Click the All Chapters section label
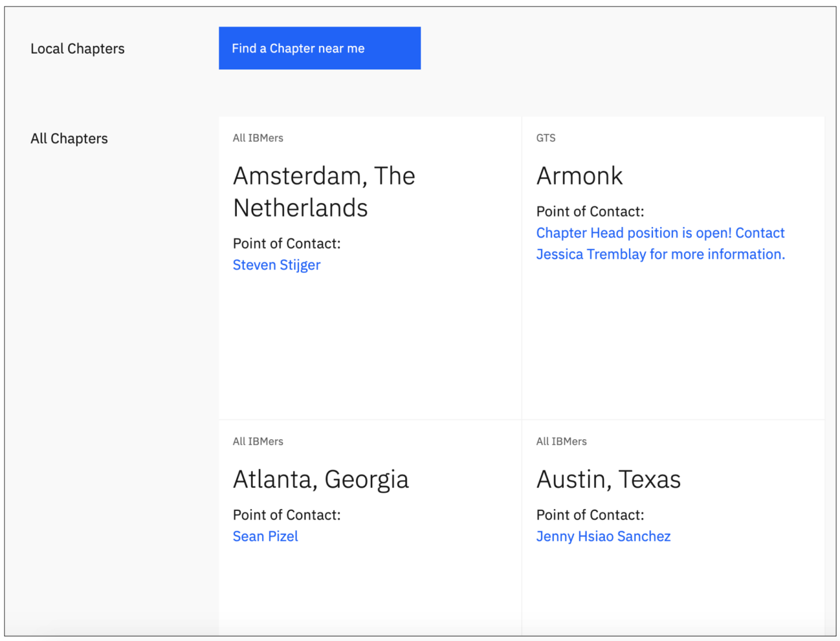This screenshot has height=641, width=840. coord(69,138)
